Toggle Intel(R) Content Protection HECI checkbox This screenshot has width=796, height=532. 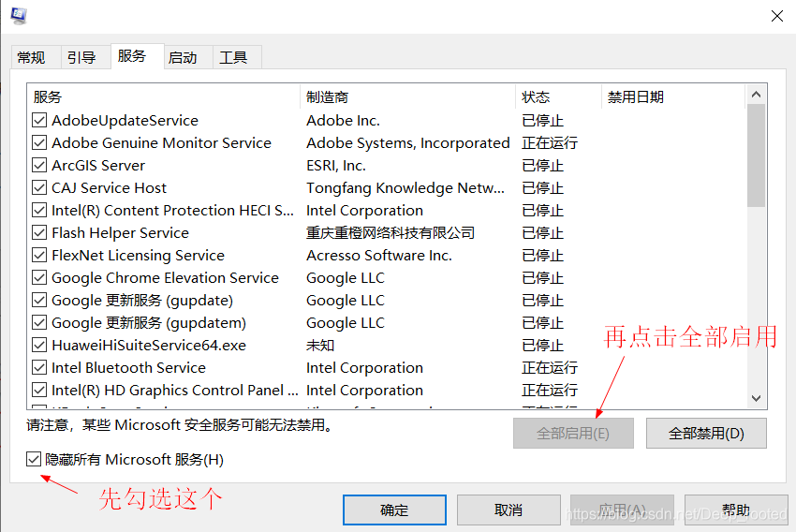point(39,210)
